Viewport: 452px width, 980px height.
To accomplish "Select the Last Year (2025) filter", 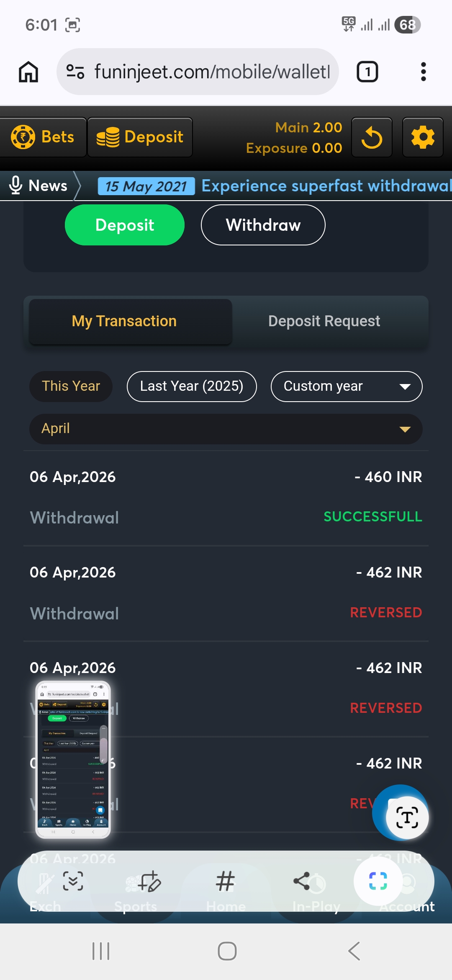I will click(x=192, y=386).
